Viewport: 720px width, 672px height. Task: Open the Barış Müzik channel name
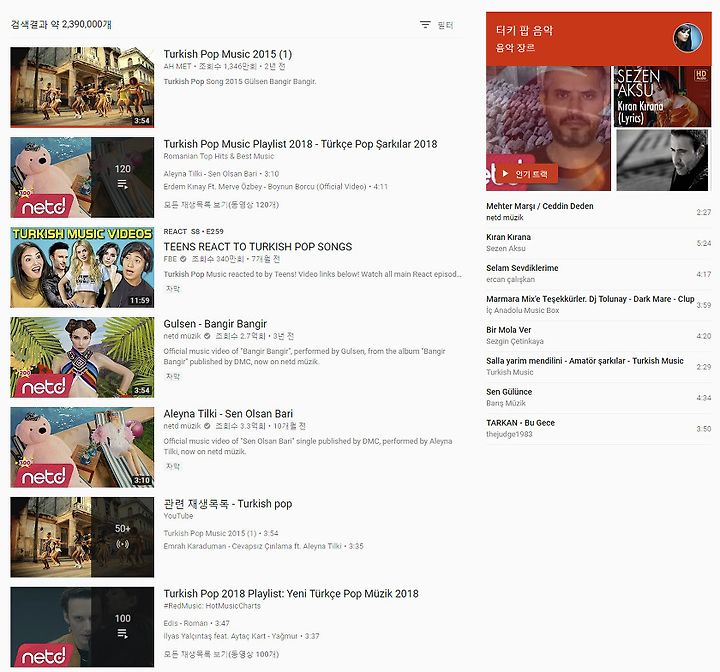click(x=506, y=403)
